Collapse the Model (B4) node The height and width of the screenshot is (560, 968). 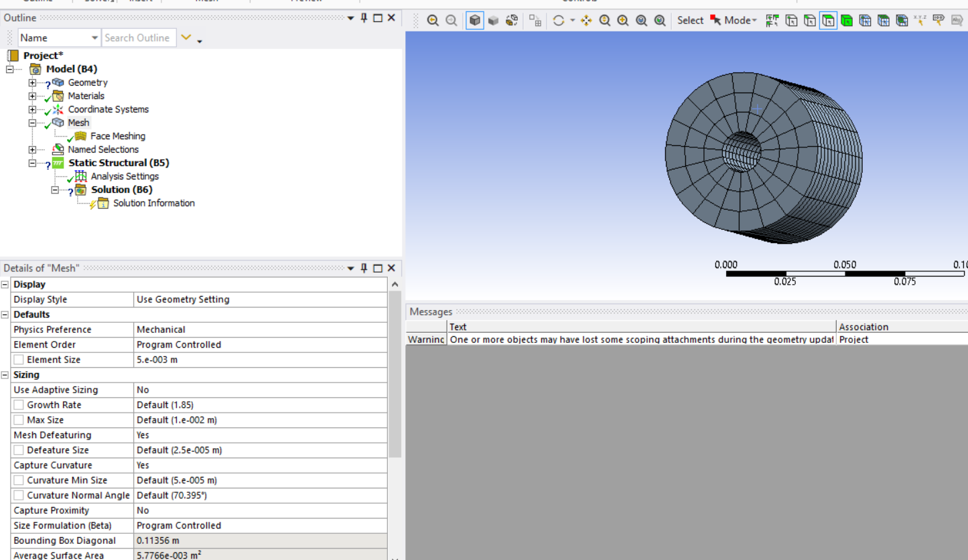pos(10,69)
